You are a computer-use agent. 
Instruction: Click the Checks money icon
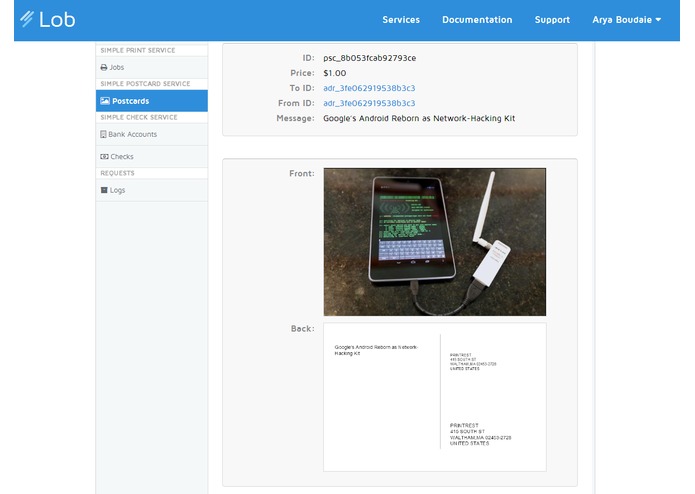105,156
